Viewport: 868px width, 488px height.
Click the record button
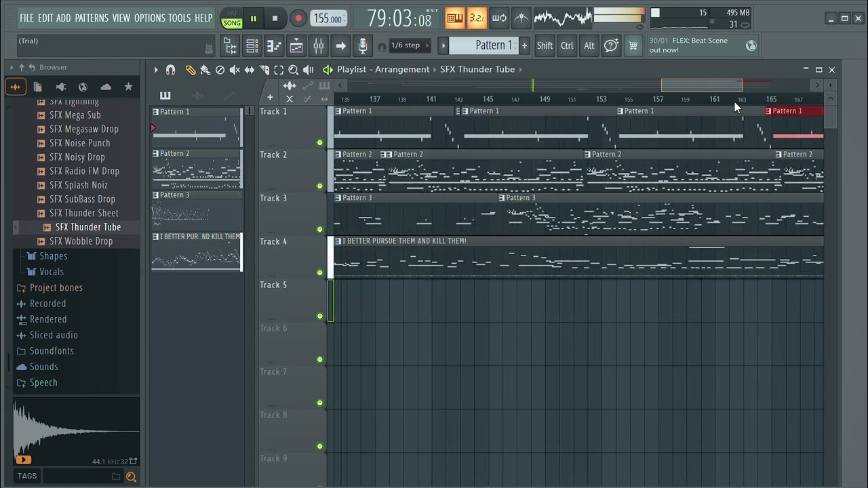click(297, 19)
